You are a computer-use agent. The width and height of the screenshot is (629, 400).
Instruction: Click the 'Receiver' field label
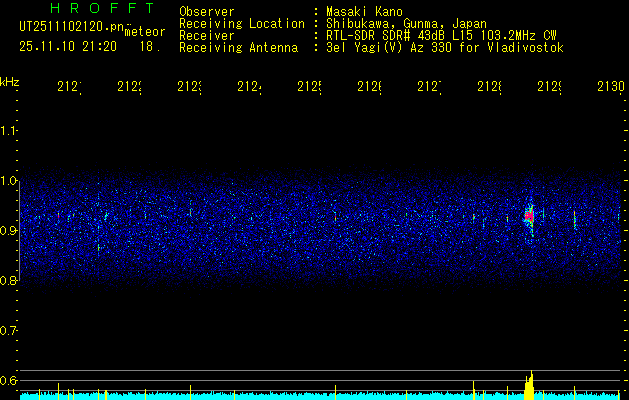pyautogui.click(x=207, y=36)
